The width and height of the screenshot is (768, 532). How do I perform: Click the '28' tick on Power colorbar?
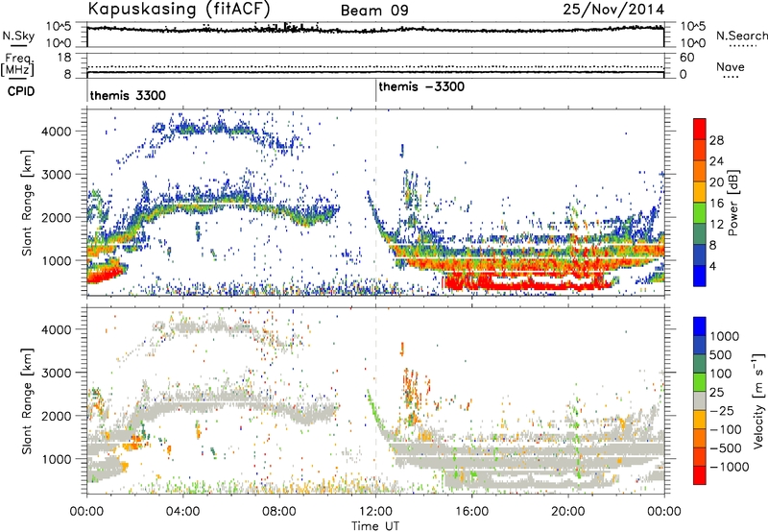click(716, 140)
